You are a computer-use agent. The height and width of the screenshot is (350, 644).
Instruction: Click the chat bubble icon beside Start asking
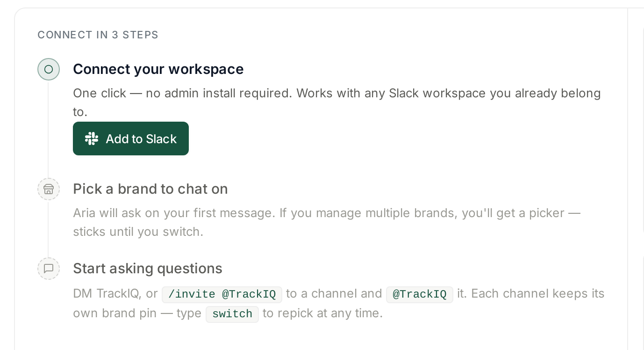[49, 269]
